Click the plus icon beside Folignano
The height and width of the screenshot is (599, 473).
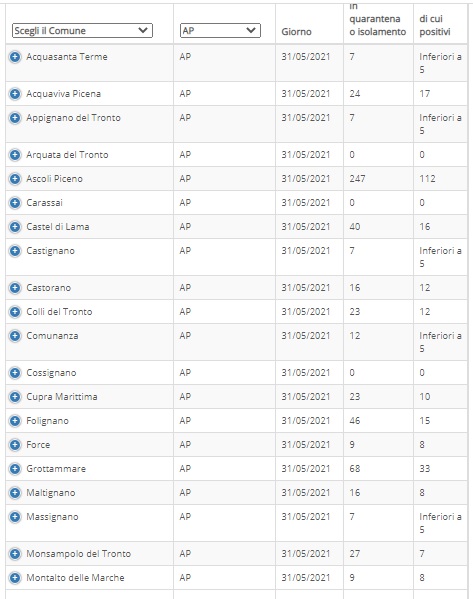point(15,421)
